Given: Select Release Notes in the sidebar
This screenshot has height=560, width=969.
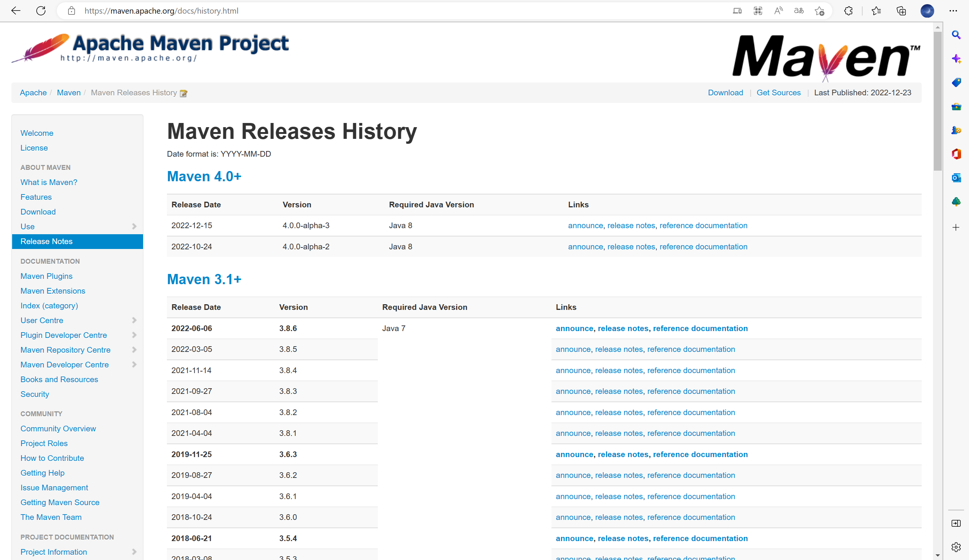Looking at the screenshot, I should coord(47,241).
